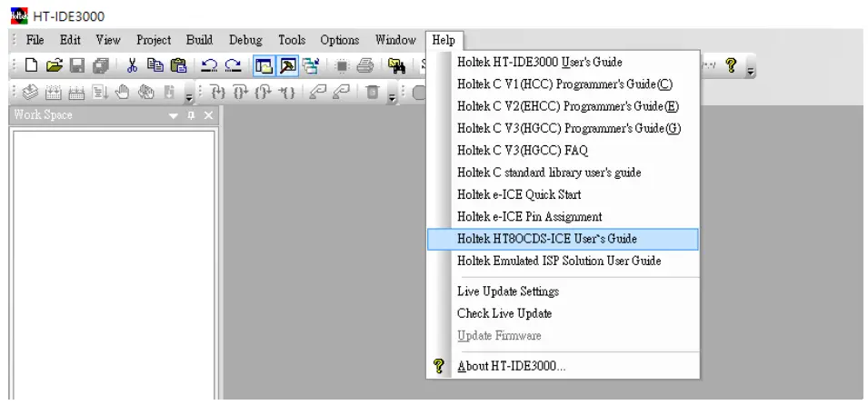Pin the Work Space panel
The image size is (868, 405).
191,115
